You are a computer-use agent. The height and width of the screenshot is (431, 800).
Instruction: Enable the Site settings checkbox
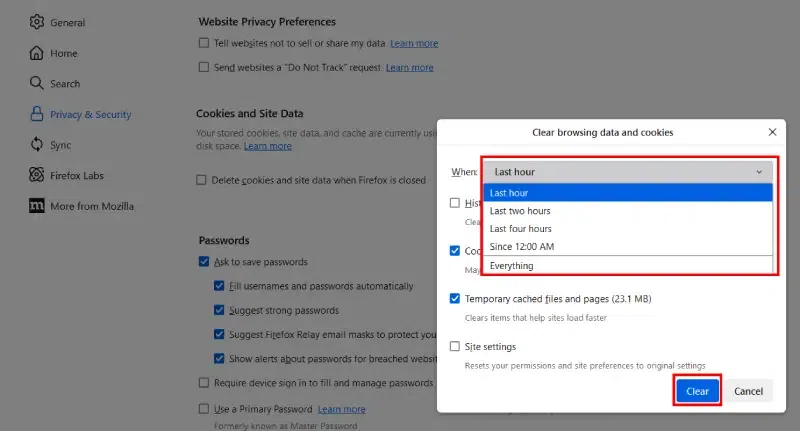(455, 346)
